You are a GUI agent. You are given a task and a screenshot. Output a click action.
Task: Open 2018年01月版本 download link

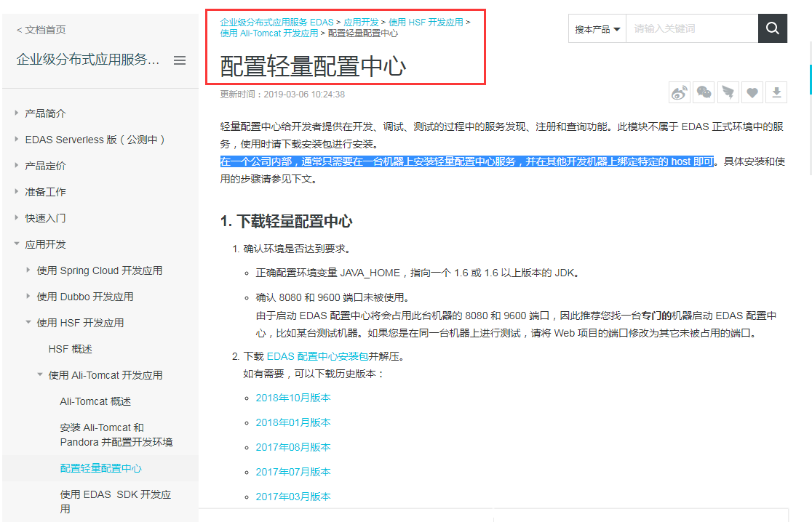pyautogui.click(x=293, y=422)
